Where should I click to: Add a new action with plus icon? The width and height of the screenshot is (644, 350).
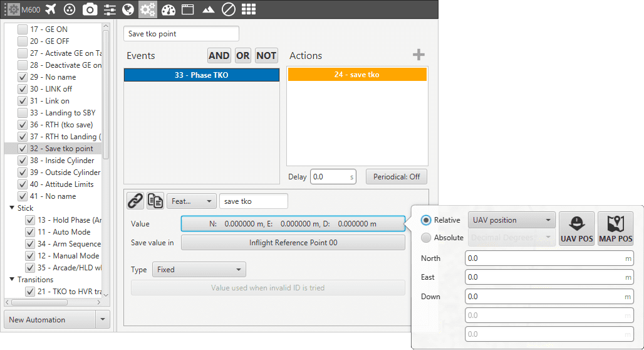tap(418, 55)
